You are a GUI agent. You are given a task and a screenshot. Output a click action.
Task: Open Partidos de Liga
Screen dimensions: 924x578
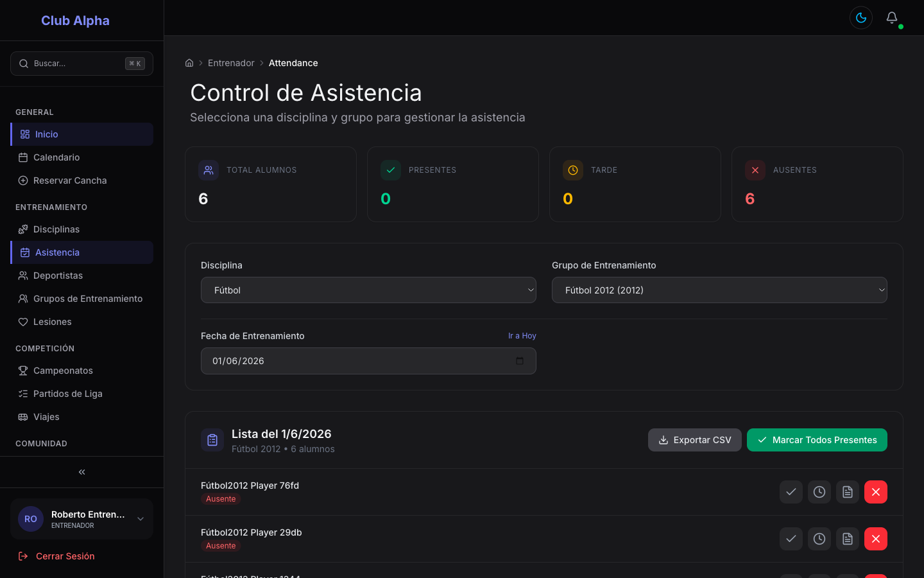pyautogui.click(x=81, y=394)
